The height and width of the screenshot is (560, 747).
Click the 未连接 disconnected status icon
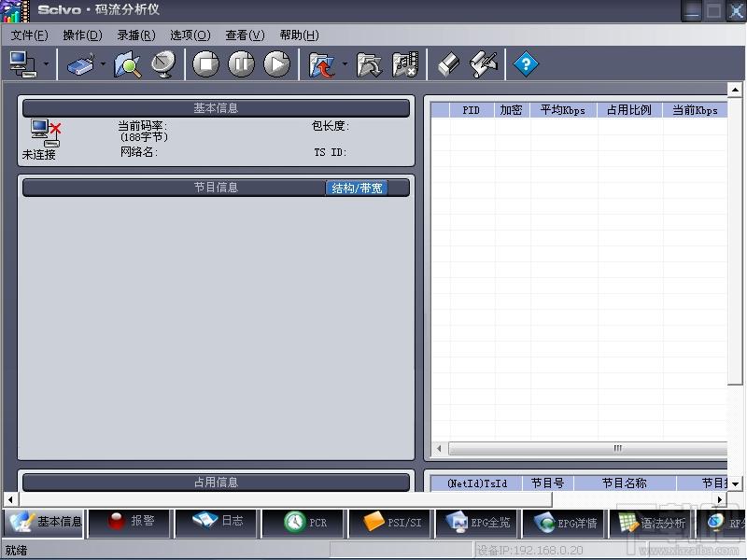tap(46, 133)
